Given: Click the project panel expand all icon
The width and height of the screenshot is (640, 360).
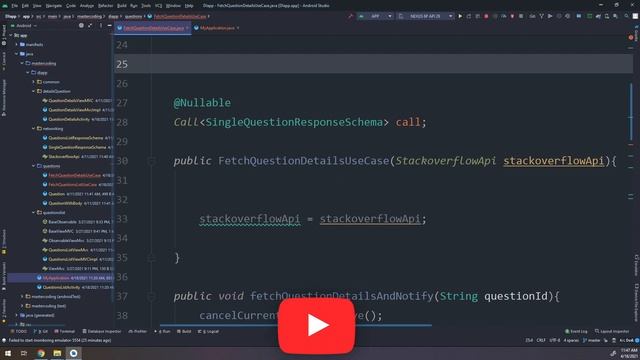Looking at the screenshot, I should (x=90, y=25).
